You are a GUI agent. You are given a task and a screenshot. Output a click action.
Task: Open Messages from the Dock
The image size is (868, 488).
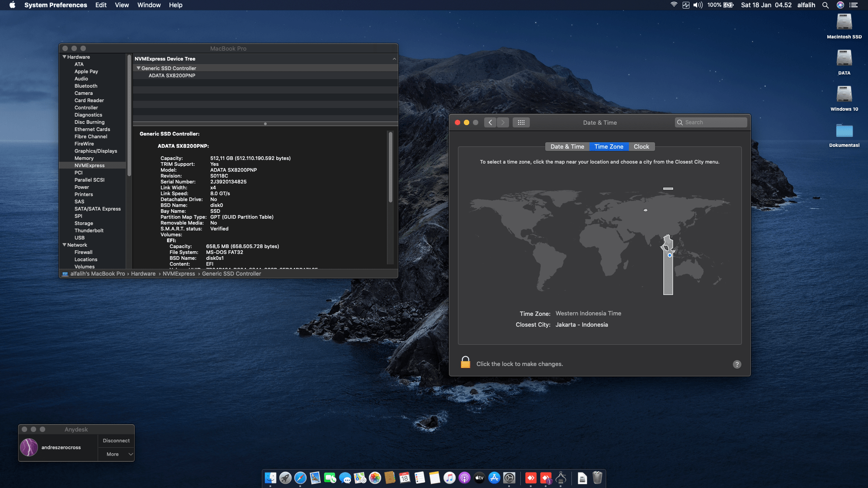click(345, 478)
